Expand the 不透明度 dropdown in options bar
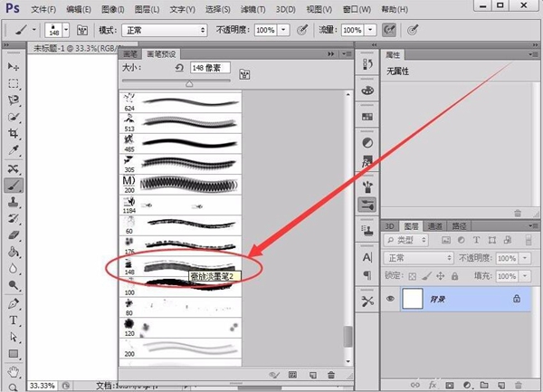Viewport: 543px width, 392px height. [285, 30]
